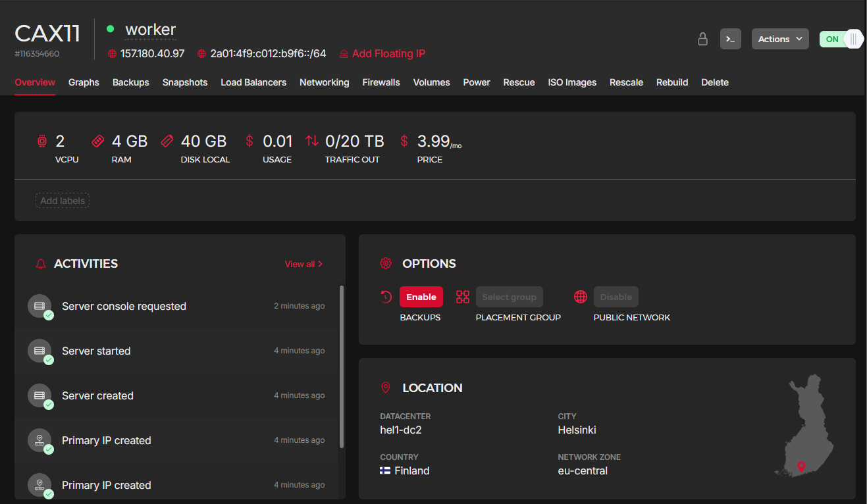
Task: Click the Enable backups button
Action: click(421, 297)
